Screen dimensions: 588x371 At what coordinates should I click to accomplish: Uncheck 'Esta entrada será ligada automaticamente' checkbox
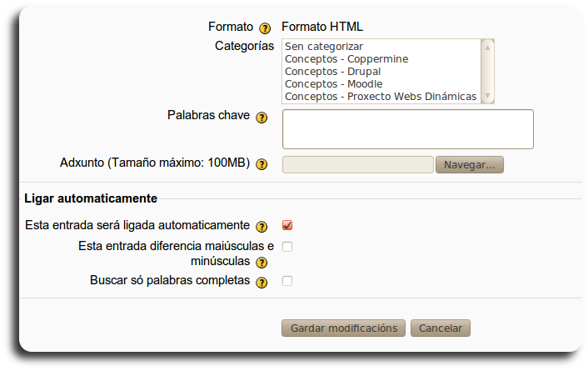click(x=287, y=225)
